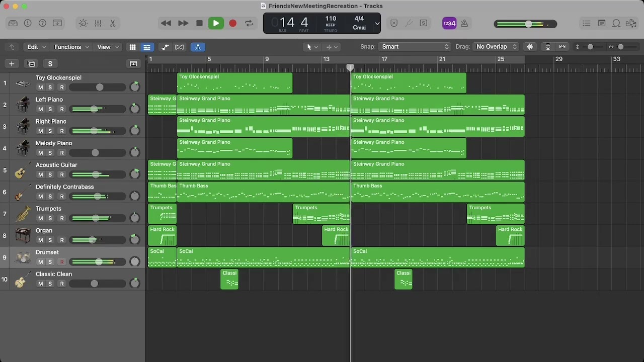Record-enable the Drumset track

point(62,262)
